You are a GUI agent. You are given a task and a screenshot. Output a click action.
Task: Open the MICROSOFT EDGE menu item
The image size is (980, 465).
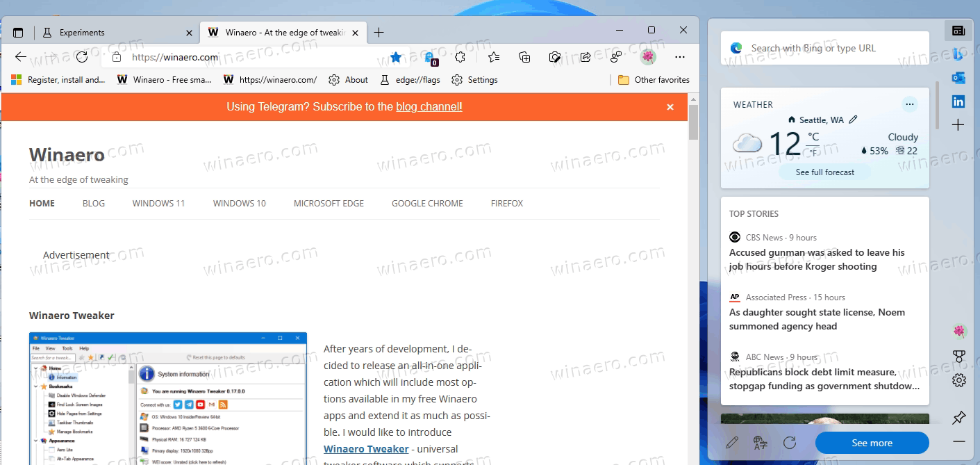point(329,204)
